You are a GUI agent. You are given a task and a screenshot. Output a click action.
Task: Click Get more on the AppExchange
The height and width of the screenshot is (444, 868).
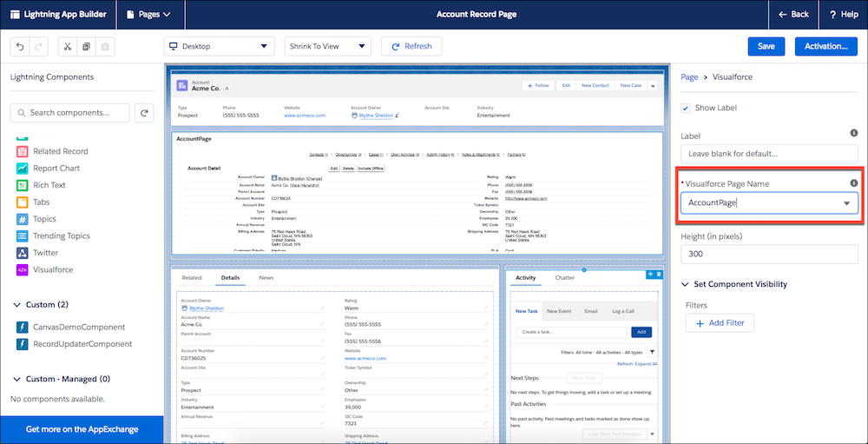click(x=82, y=429)
